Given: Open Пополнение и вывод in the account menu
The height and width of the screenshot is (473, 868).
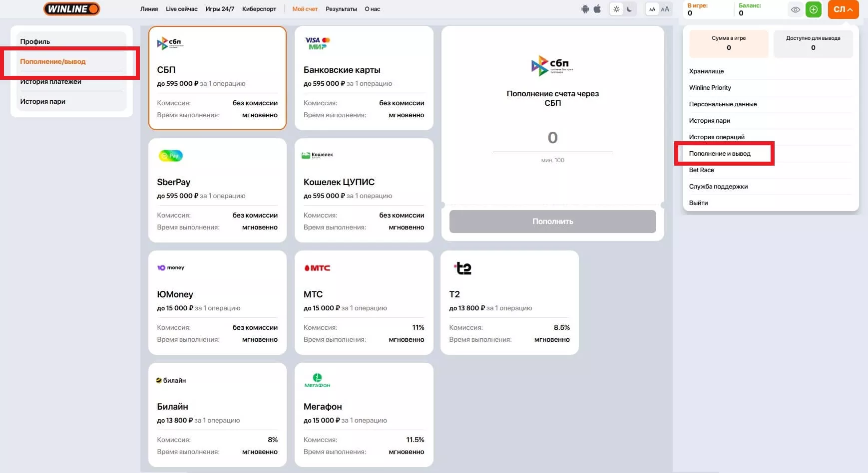Looking at the screenshot, I should 720,154.
